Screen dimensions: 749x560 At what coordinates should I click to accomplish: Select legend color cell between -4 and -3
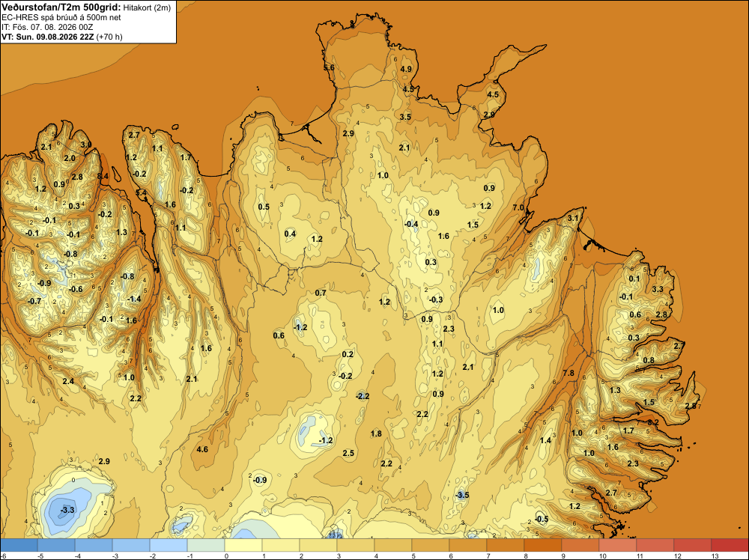coord(94,545)
